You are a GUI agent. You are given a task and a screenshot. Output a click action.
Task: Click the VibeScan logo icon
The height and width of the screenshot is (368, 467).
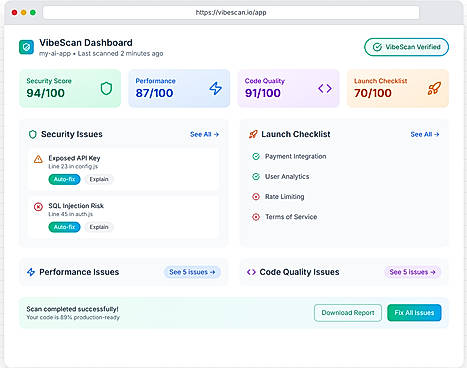(26, 47)
